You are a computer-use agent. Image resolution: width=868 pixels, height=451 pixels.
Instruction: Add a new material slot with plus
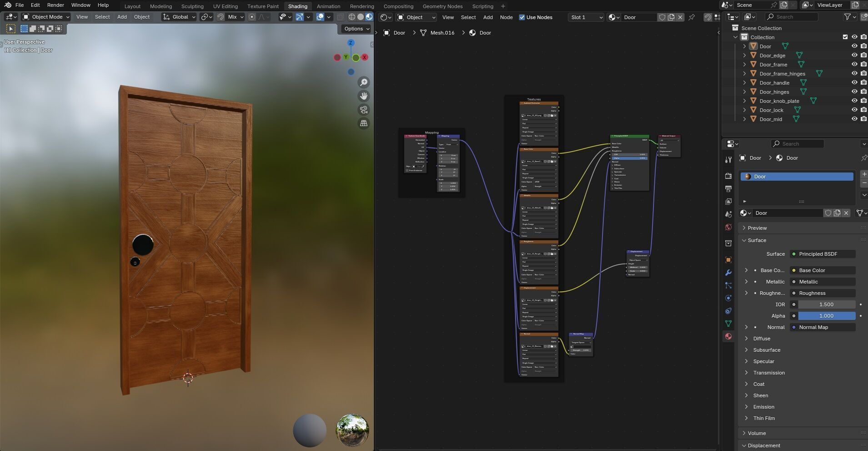(864, 174)
